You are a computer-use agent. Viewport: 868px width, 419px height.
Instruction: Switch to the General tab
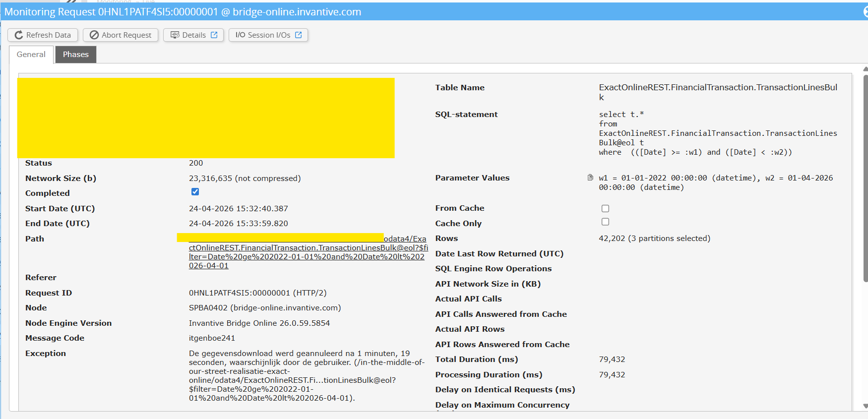click(x=31, y=55)
